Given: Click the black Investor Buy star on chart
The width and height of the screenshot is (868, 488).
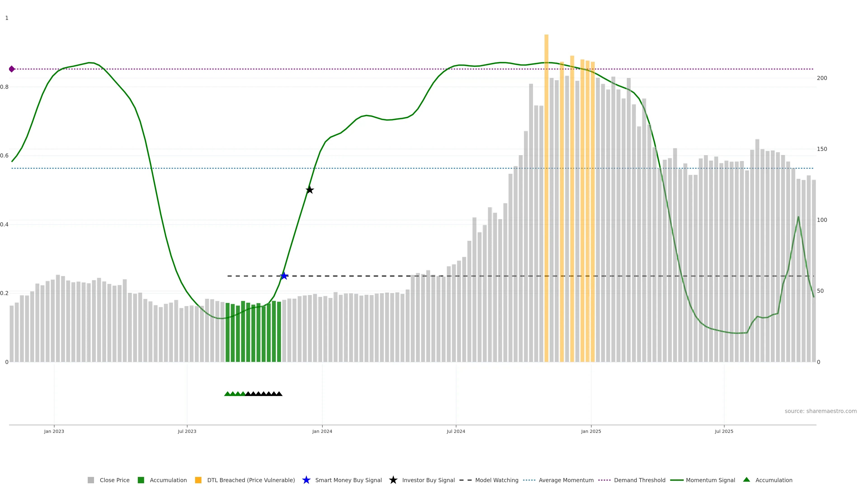Looking at the screenshot, I should tap(310, 190).
